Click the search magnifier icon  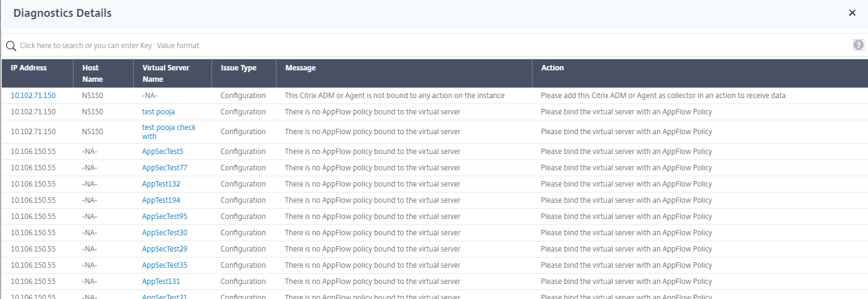click(x=11, y=46)
